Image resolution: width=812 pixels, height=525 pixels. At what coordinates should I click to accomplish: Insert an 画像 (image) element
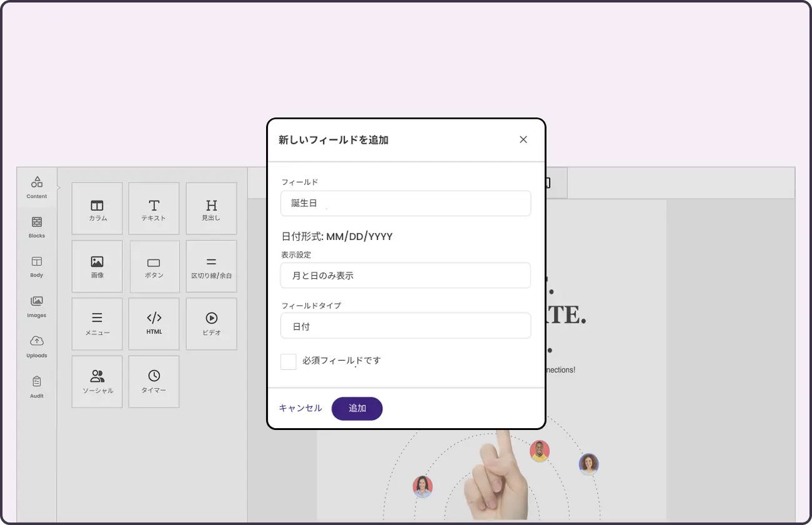[97, 266]
